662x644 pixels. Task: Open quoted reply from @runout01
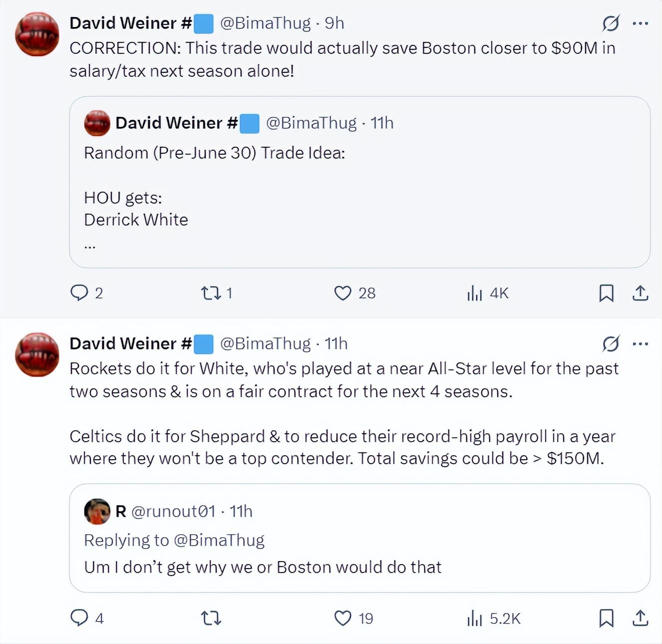(359, 567)
